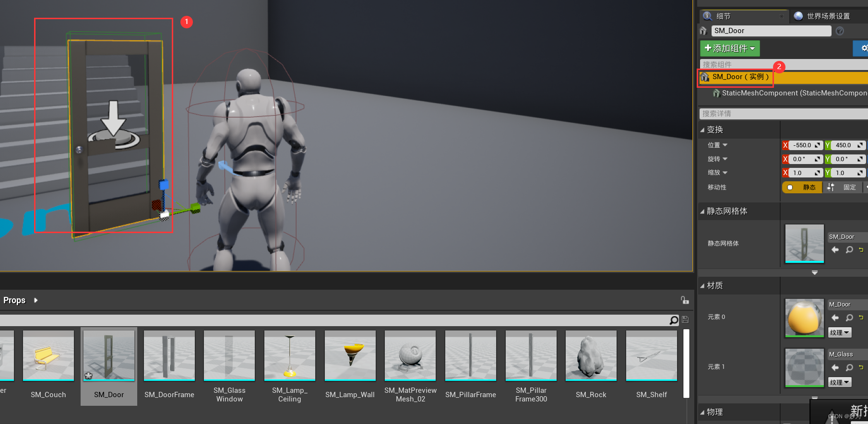Use selected asset for M_Door material
The image size is (868, 424).
(x=835, y=318)
